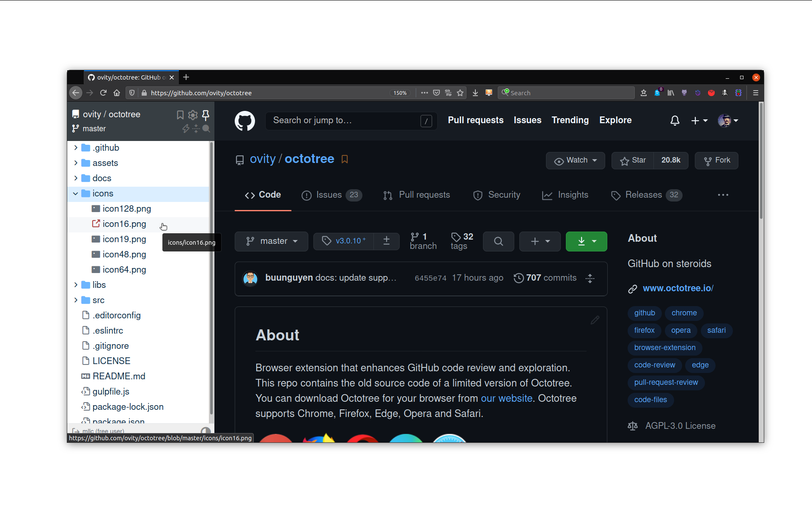Open .editorconfig file
Image resolution: width=812 pixels, height=508 pixels.
[117, 315]
